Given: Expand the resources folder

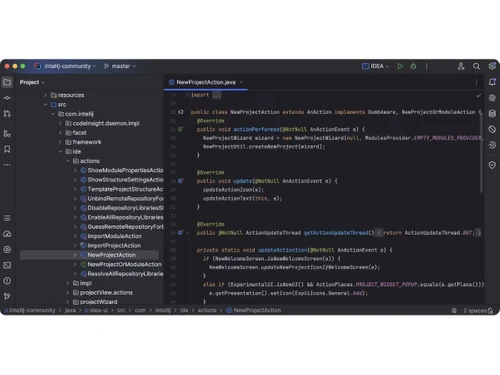Looking at the screenshot, I should point(46,95).
